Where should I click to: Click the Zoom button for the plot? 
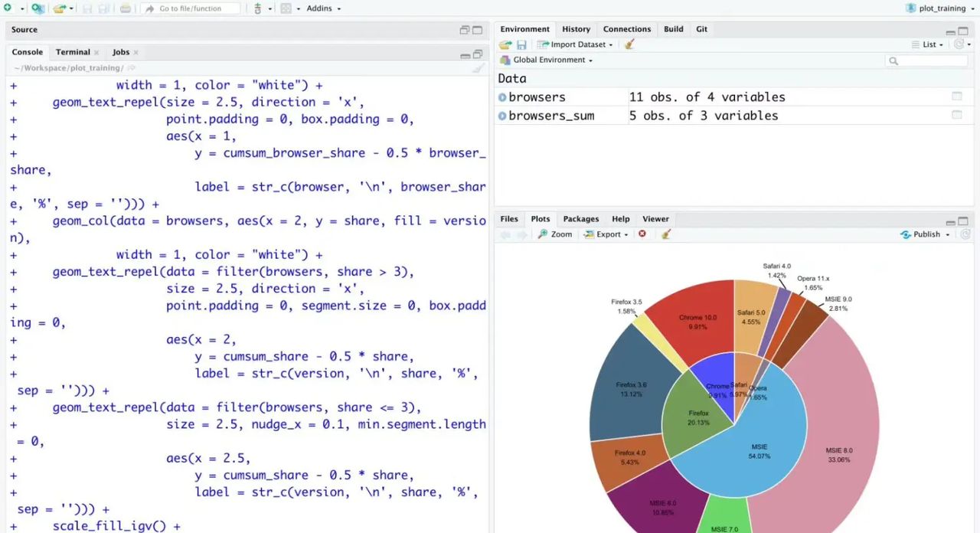click(x=555, y=234)
